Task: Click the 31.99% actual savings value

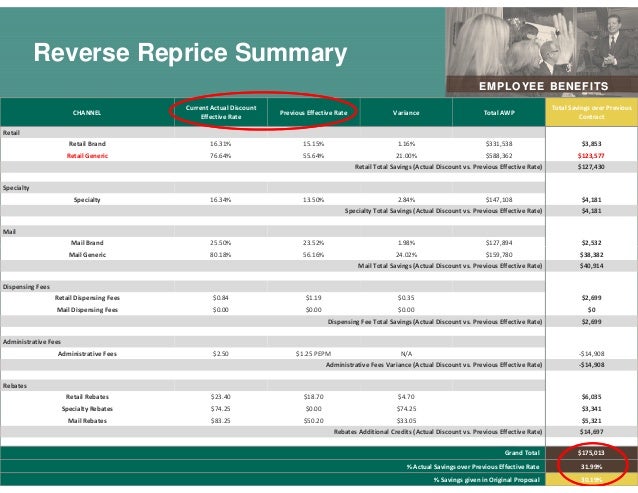Action: coord(591,467)
